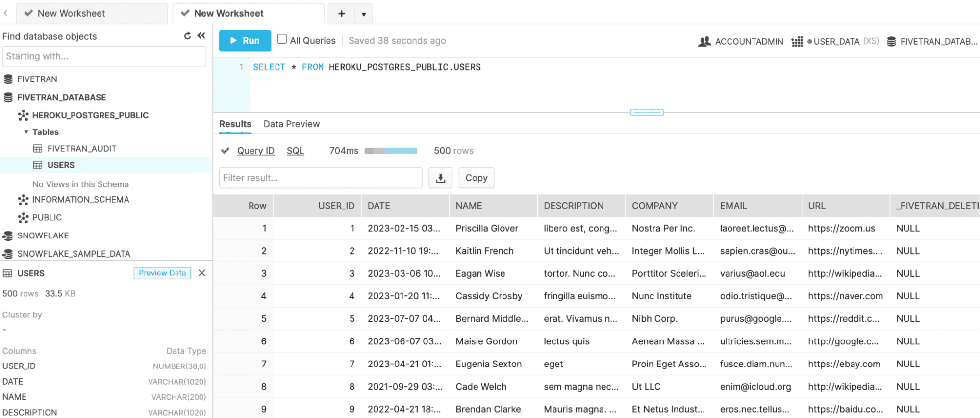Click the query execution time bar
The image size is (980, 418).
tap(391, 151)
